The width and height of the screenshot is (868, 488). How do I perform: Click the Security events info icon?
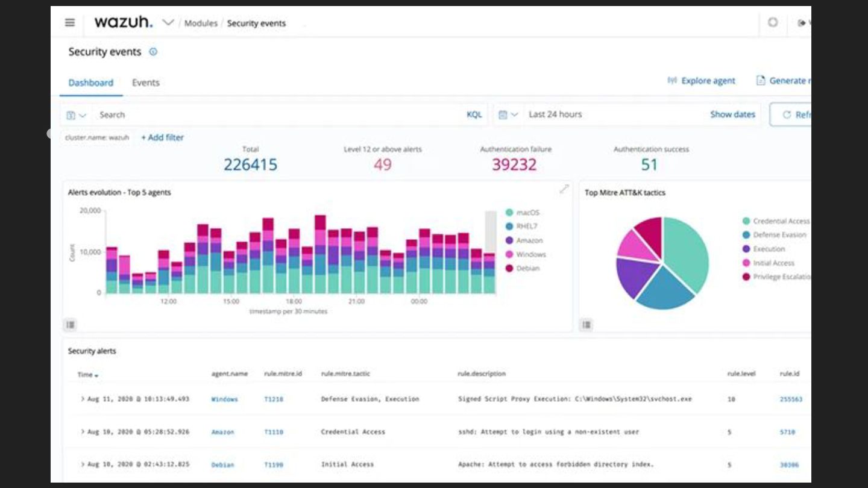click(x=153, y=52)
